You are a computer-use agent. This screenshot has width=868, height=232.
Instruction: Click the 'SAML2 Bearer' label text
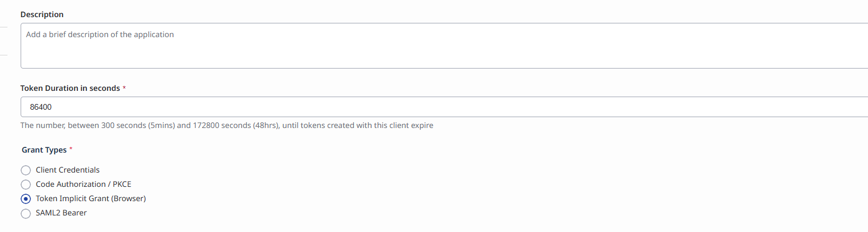61,213
